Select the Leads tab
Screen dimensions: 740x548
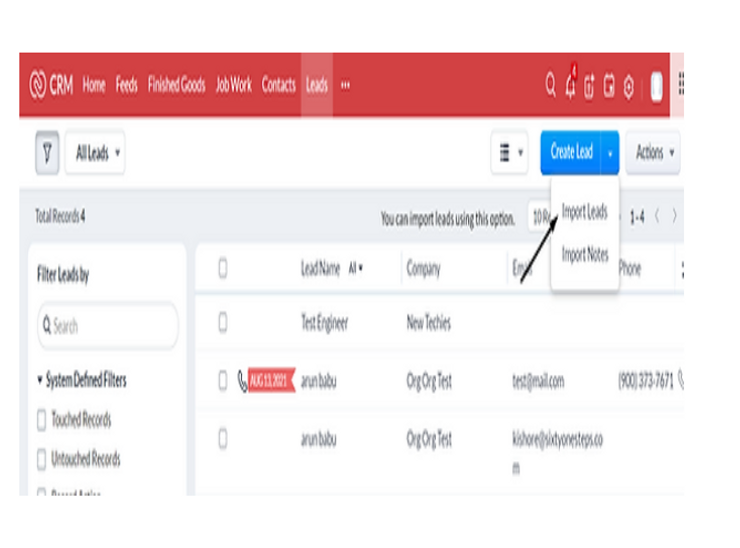[x=317, y=85]
